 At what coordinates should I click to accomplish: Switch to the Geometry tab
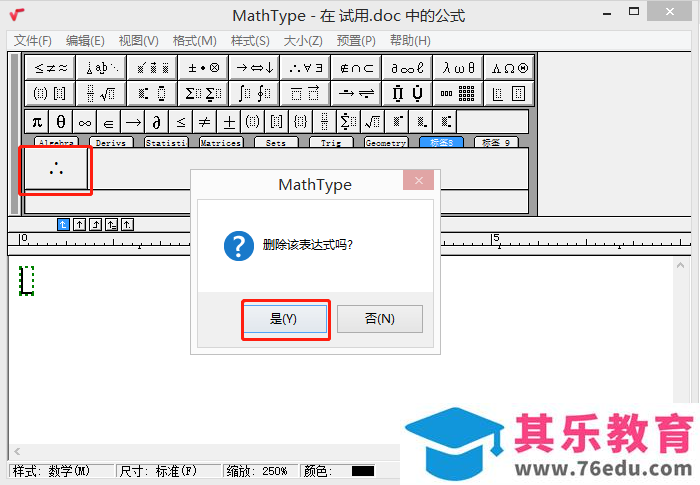[x=386, y=142]
